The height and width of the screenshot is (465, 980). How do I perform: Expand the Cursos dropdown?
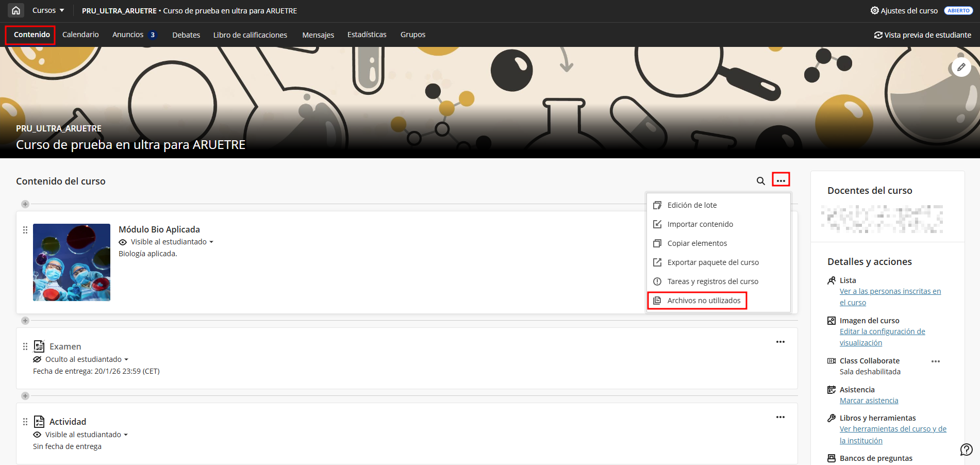(48, 10)
